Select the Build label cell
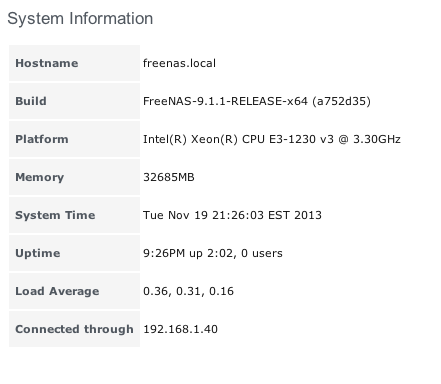Image resolution: width=441 pixels, height=384 pixels. pos(74,101)
